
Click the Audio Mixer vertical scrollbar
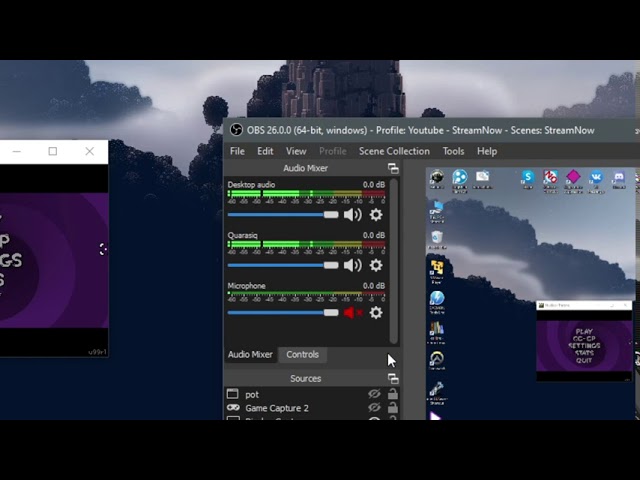[393, 261]
